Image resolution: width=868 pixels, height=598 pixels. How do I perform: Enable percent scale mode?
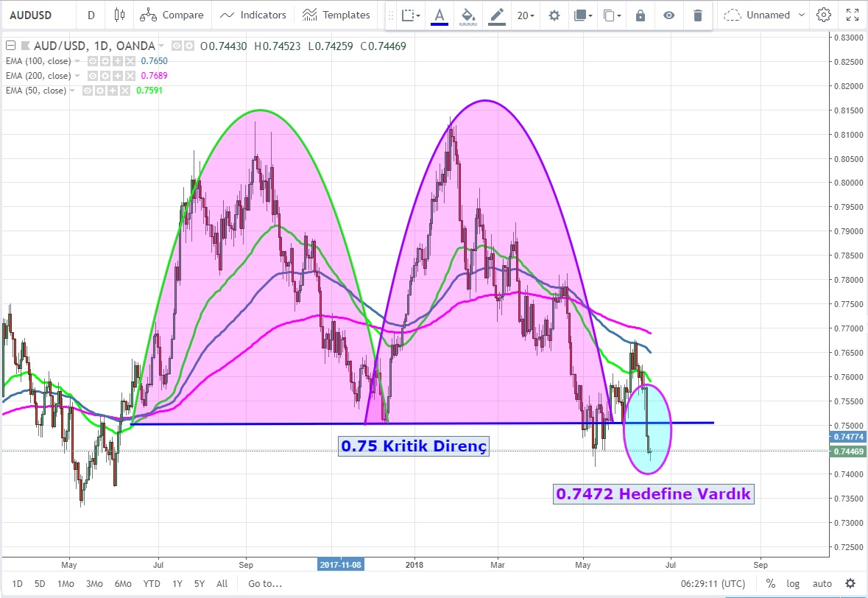click(x=770, y=584)
